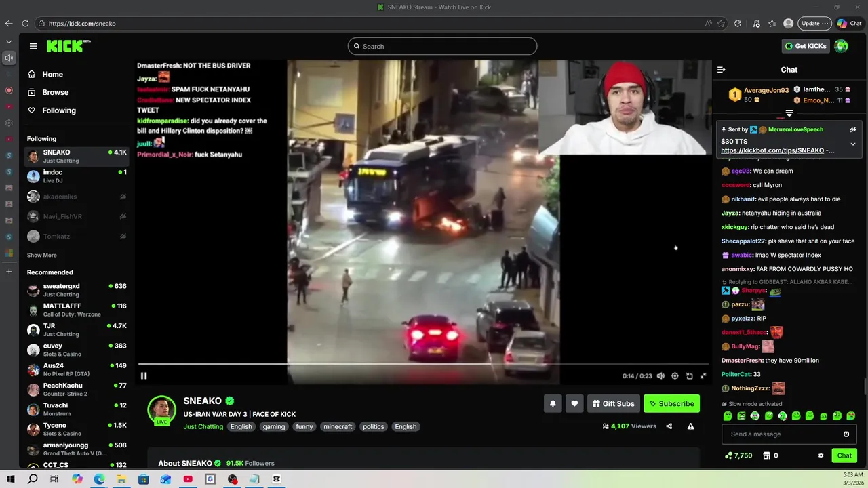Image resolution: width=868 pixels, height=488 pixels.
Task: Expand the chat leaderboard handle
Action: [x=789, y=113]
